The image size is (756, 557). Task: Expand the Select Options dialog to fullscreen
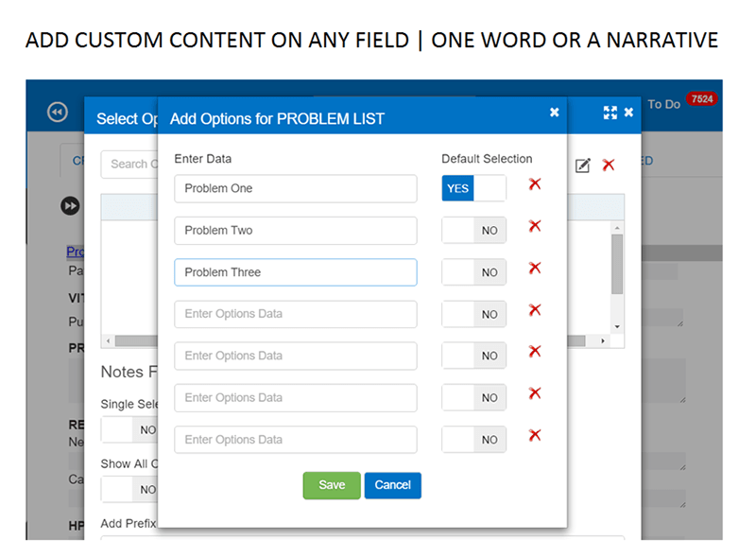[610, 113]
